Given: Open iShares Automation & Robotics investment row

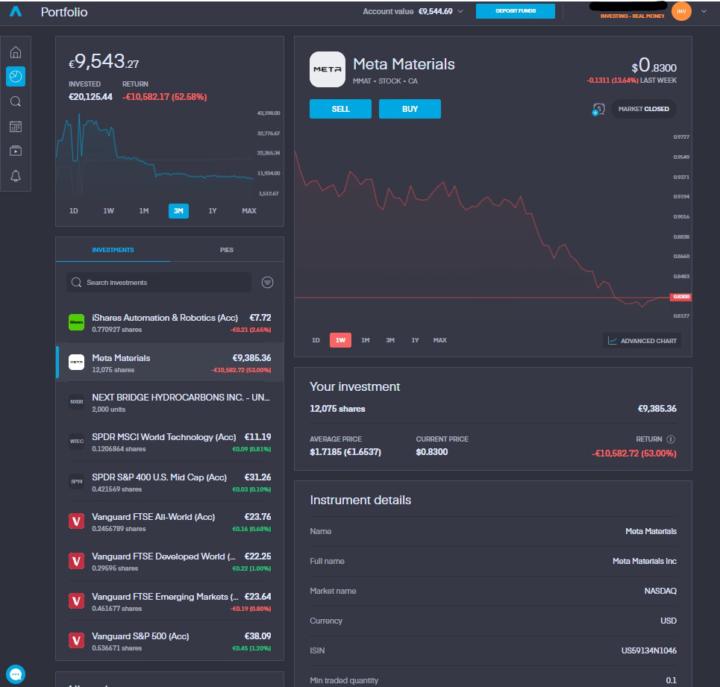Looking at the screenshot, I should (x=169, y=323).
